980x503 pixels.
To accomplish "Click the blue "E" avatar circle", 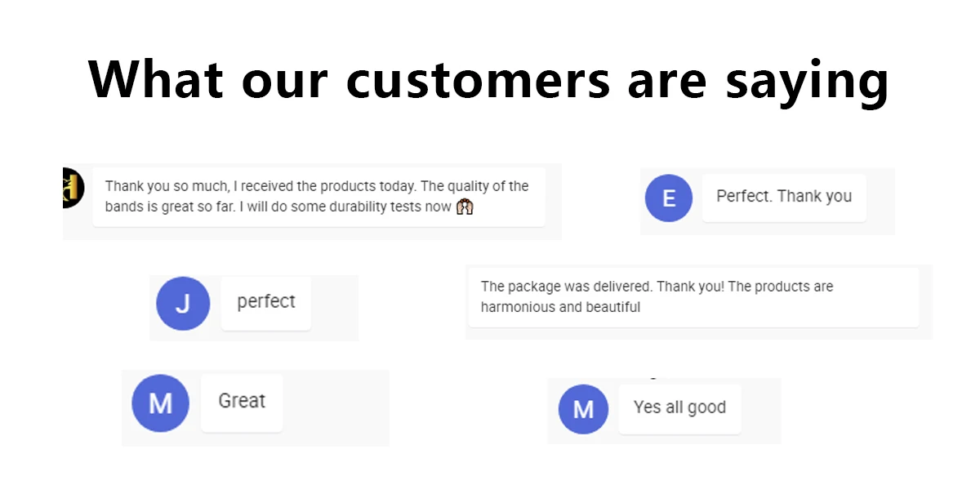I will pos(669,198).
